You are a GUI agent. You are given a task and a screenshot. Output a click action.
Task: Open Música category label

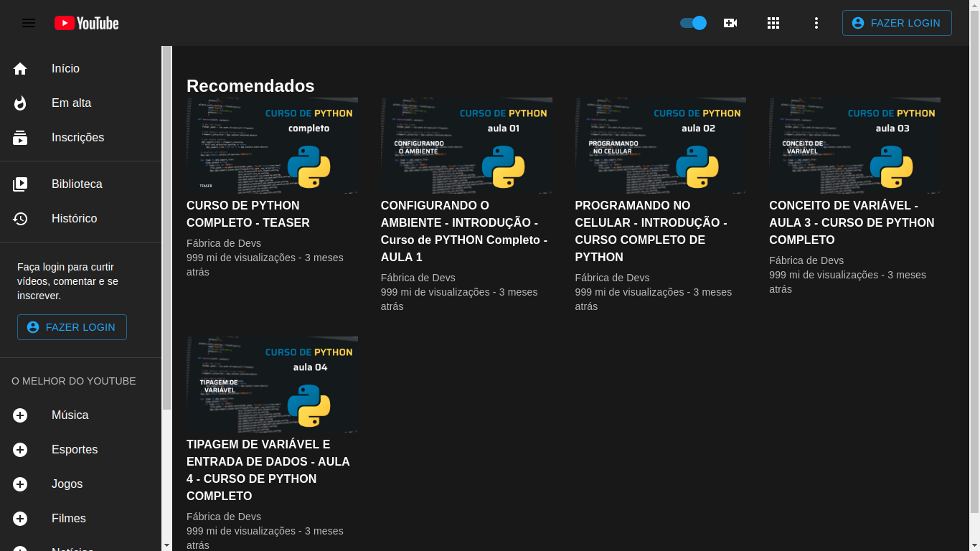pyautogui.click(x=70, y=415)
